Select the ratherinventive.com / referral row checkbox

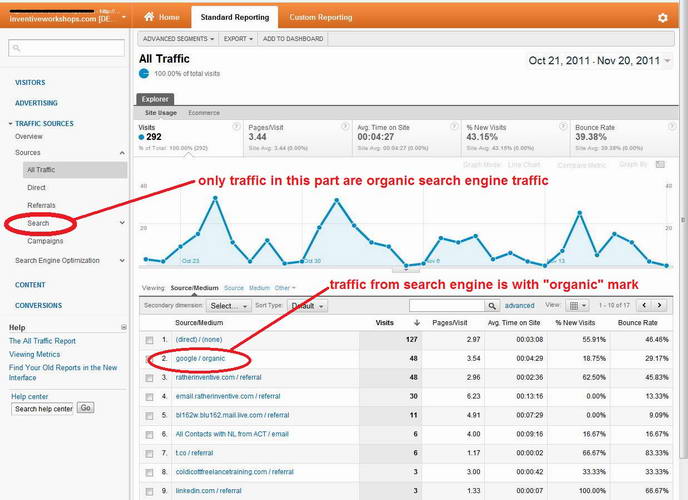(x=149, y=378)
